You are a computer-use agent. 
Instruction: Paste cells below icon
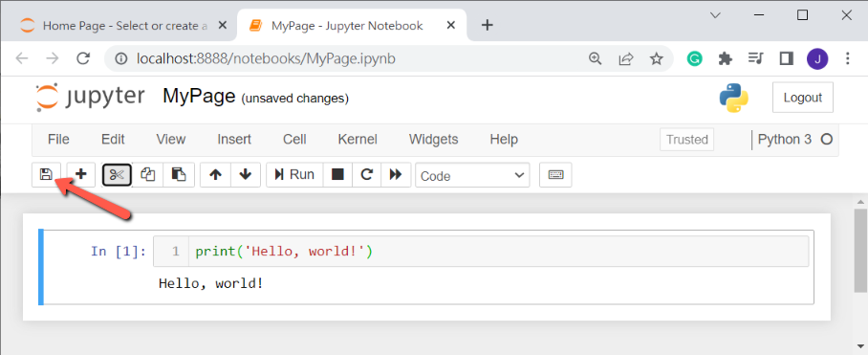(x=178, y=175)
